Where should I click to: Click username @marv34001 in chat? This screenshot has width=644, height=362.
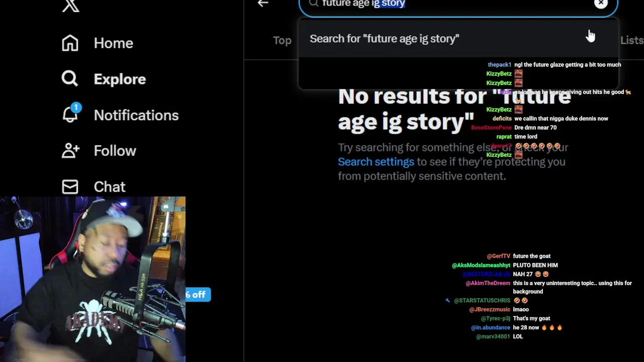(493, 337)
